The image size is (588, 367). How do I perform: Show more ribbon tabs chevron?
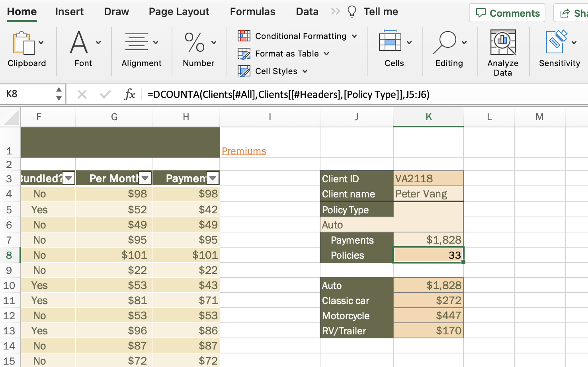tap(336, 12)
